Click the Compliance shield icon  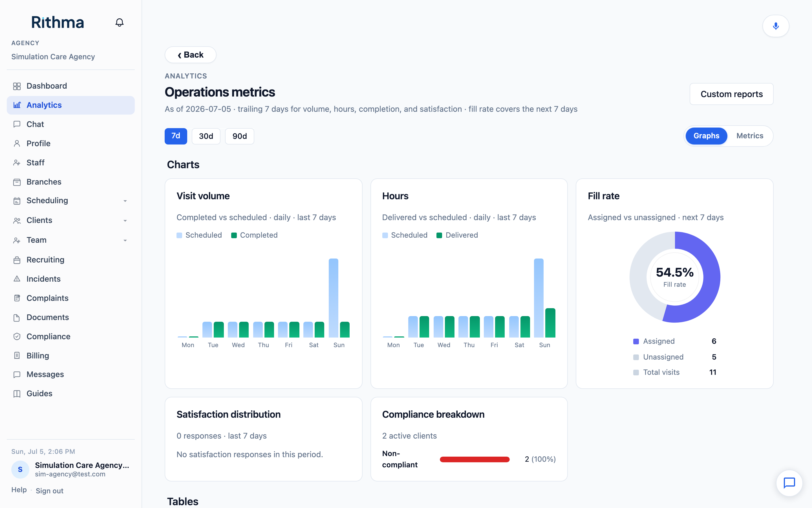[17, 337]
